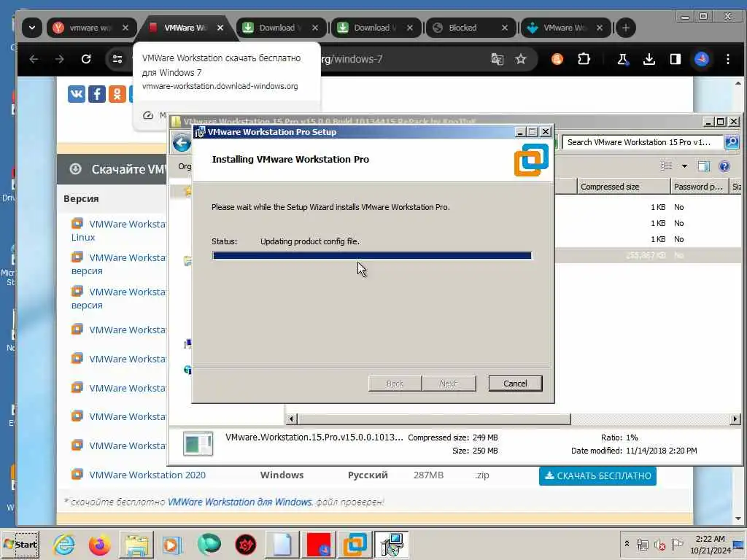The height and width of the screenshot is (560, 747).
Task: Open a new browser tab
Action: point(626,28)
